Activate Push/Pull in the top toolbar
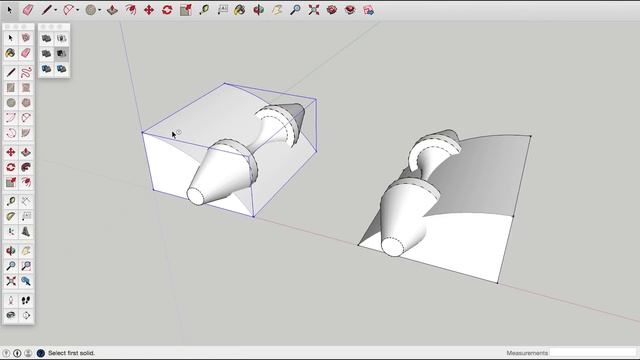The height and width of the screenshot is (360, 640). 112,10
